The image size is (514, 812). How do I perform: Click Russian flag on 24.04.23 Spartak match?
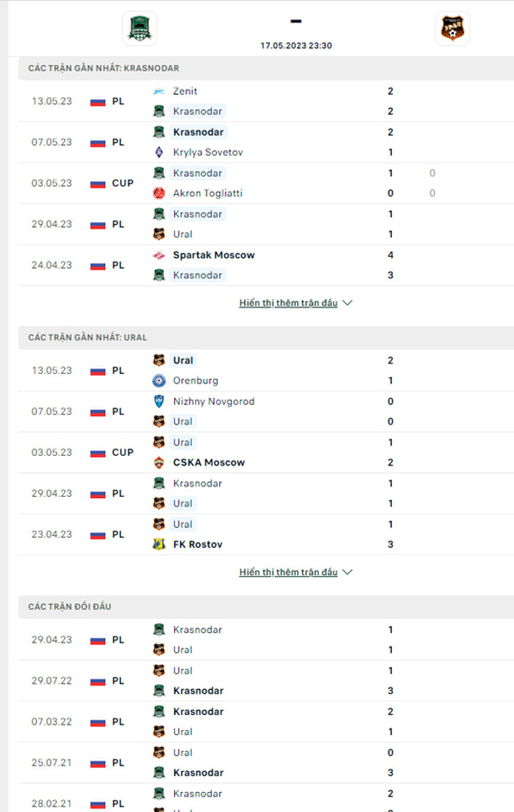pos(98,265)
